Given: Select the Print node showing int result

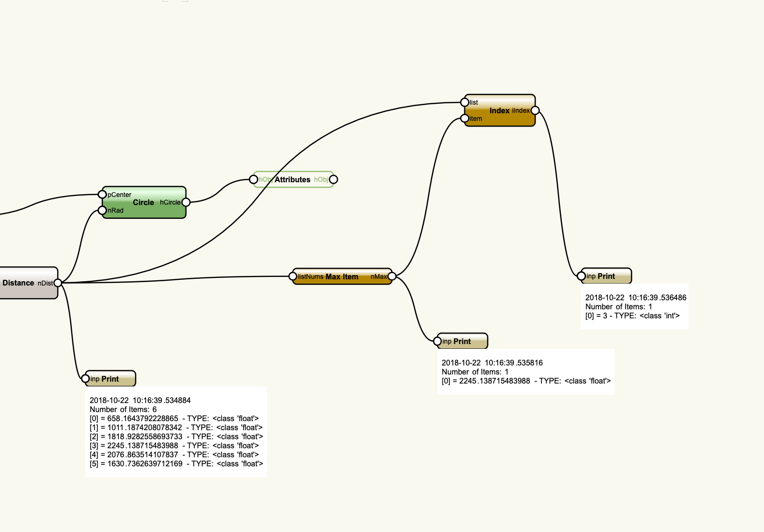Looking at the screenshot, I should pos(607,276).
